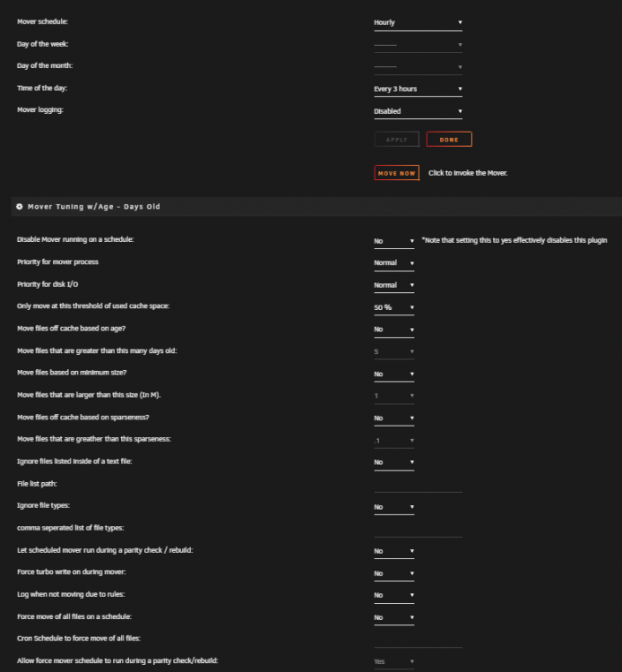This screenshot has width=622, height=672.
Task: Open Ignore files listed inside of a text file dropdown
Action: tap(394, 462)
